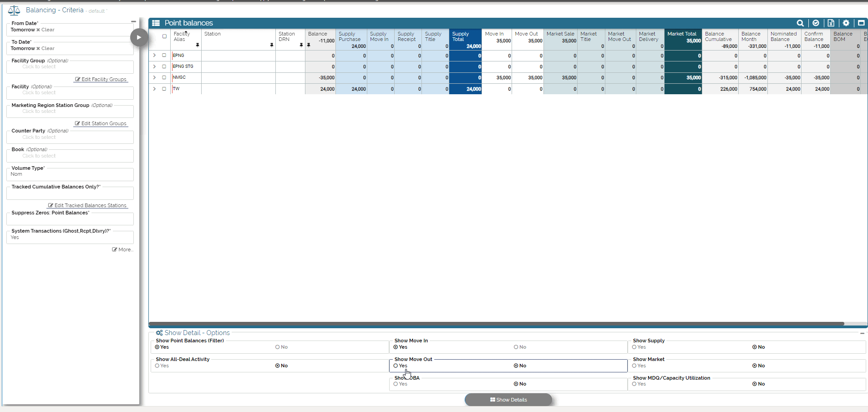Click the Counter Party selection field

point(70,137)
